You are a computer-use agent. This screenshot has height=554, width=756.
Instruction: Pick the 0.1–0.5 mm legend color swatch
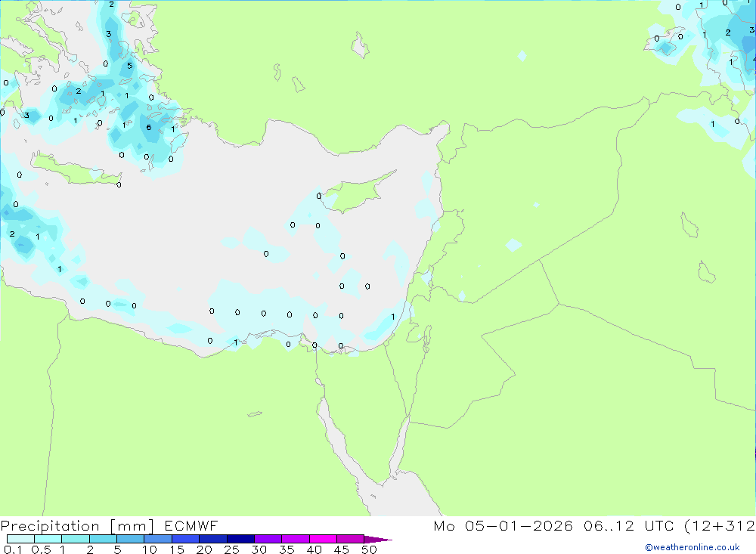[20, 539]
